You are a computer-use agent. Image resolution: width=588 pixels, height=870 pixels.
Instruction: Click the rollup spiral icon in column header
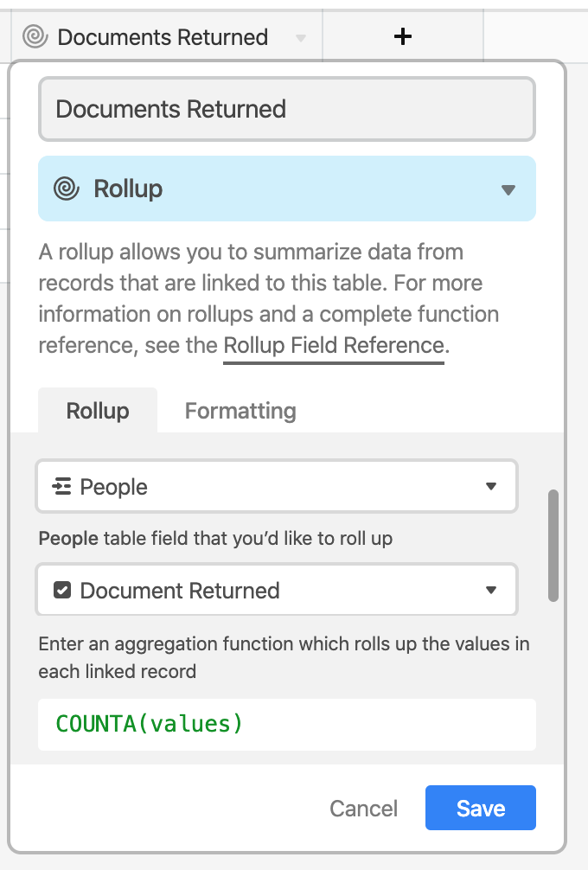click(35, 36)
